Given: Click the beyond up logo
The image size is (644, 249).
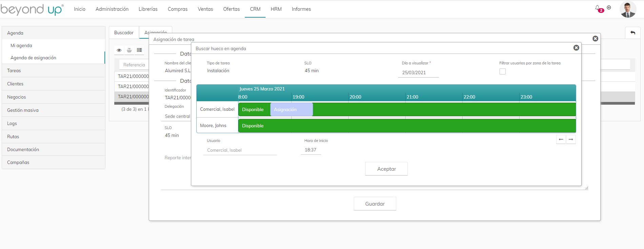Looking at the screenshot, I should [x=32, y=9].
